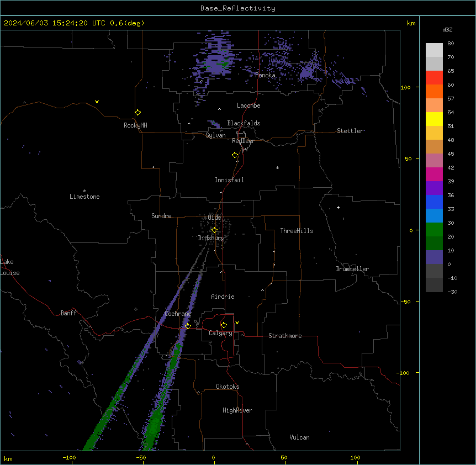Click the Ponoka label
This screenshot has width=476, height=465.
(x=265, y=75)
